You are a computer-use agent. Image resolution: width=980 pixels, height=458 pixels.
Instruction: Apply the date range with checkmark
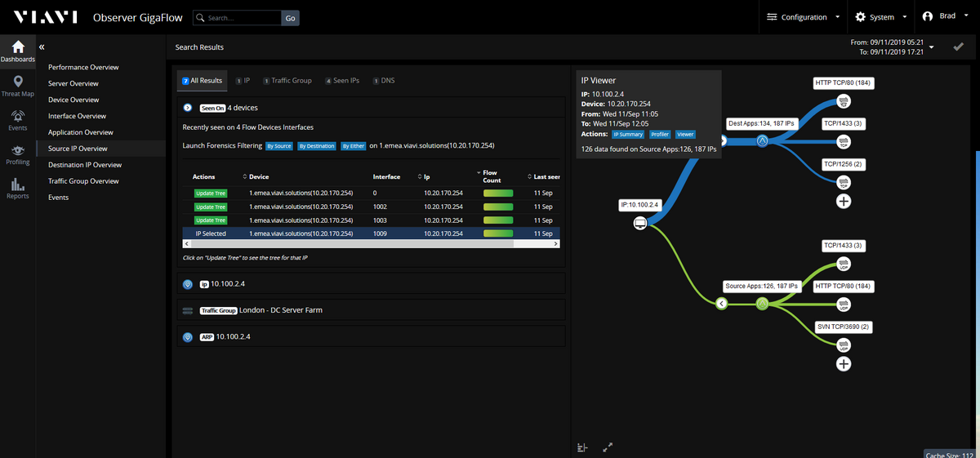click(958, 47)
